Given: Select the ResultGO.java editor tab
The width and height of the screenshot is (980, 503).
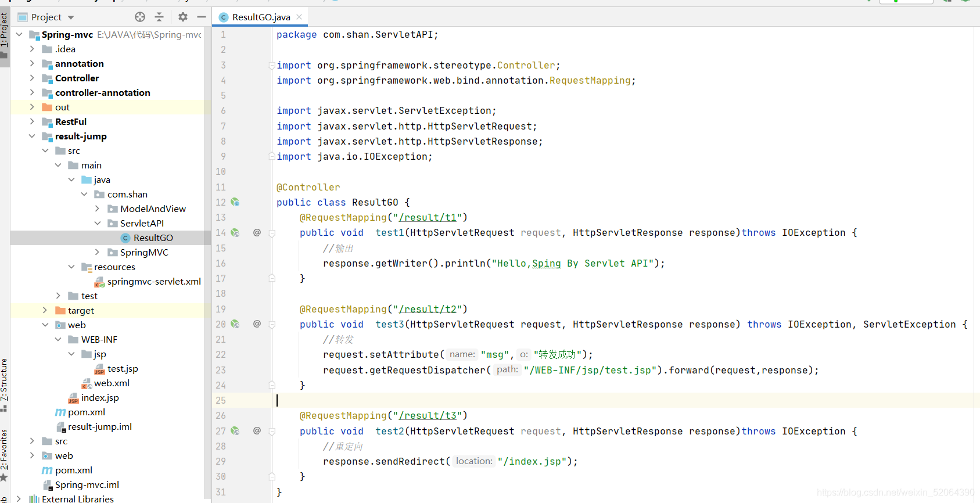Looking at the screenshot, I should click(260, 17).
